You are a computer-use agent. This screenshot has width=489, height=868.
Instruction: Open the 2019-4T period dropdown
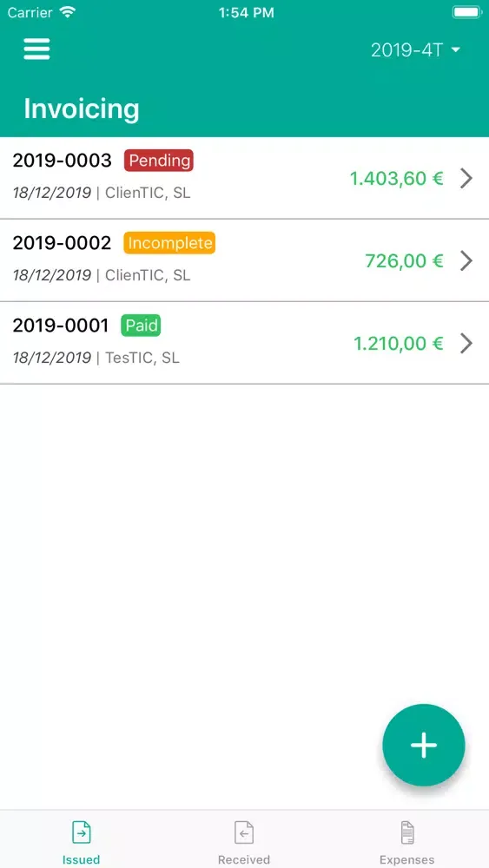point(415,49)
